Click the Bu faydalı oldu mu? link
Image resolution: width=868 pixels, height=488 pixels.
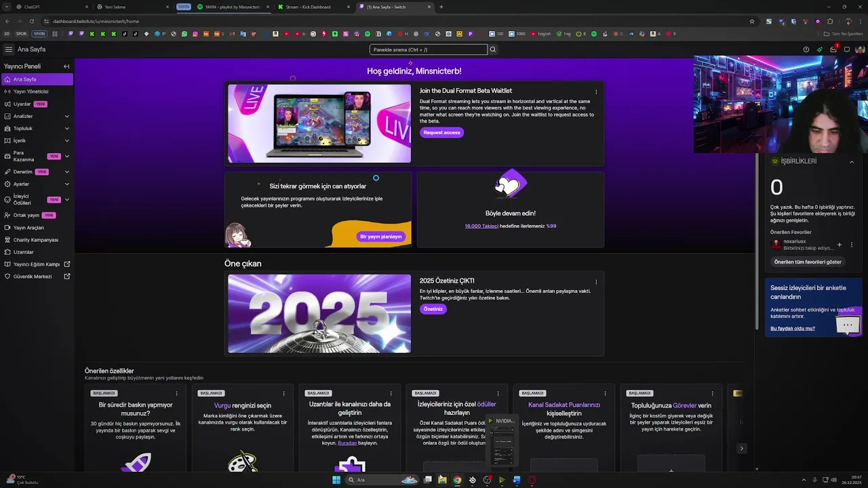point(793,329)
